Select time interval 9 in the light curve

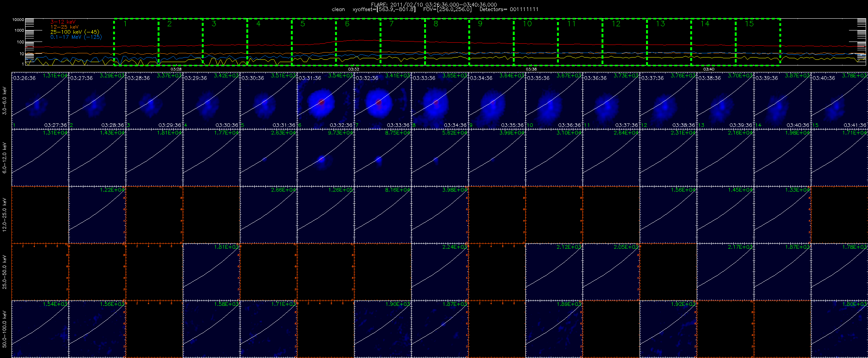pos(491,42)
